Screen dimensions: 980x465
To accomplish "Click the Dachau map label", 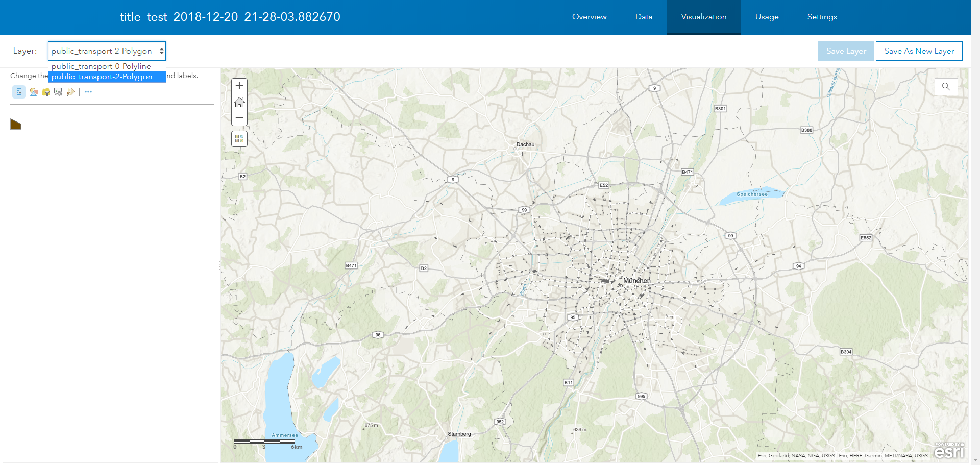I will (x=525, y=144).
